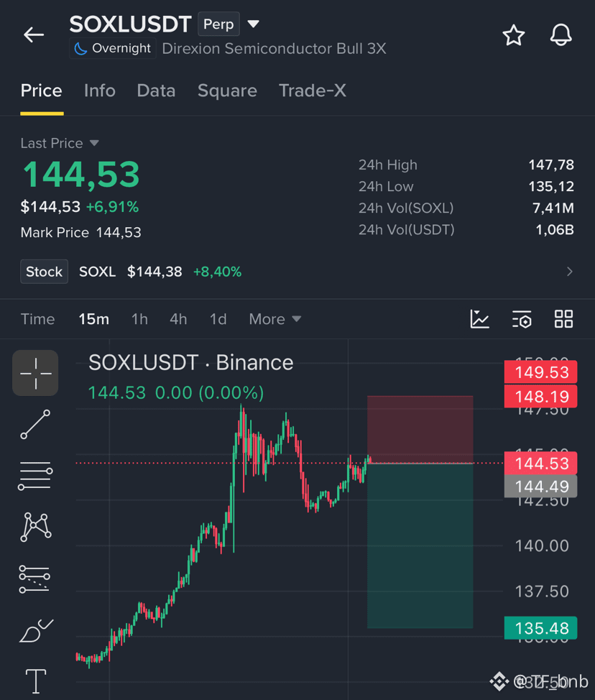Click the 24h Vol(USDT) value 1,06B
595x700 pixels.
coord(554,229)
